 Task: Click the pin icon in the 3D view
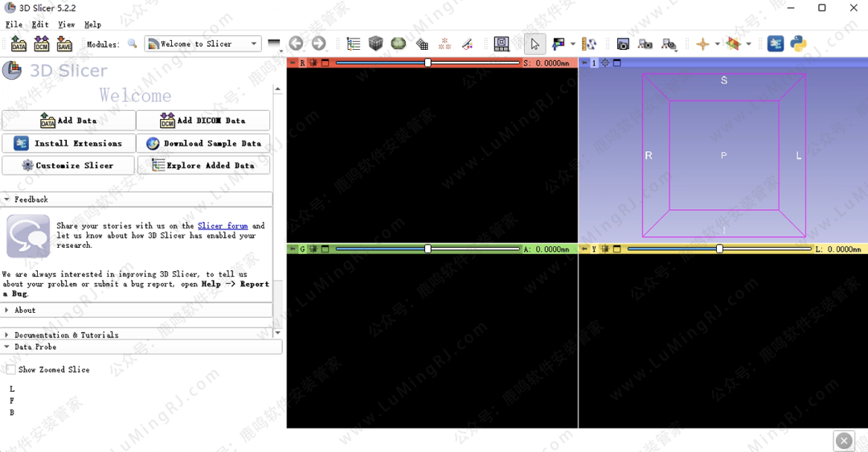[584, 64]
